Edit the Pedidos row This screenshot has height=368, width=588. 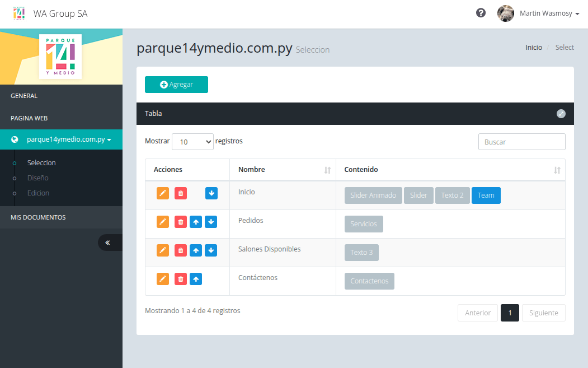click(x=163, y=222)
